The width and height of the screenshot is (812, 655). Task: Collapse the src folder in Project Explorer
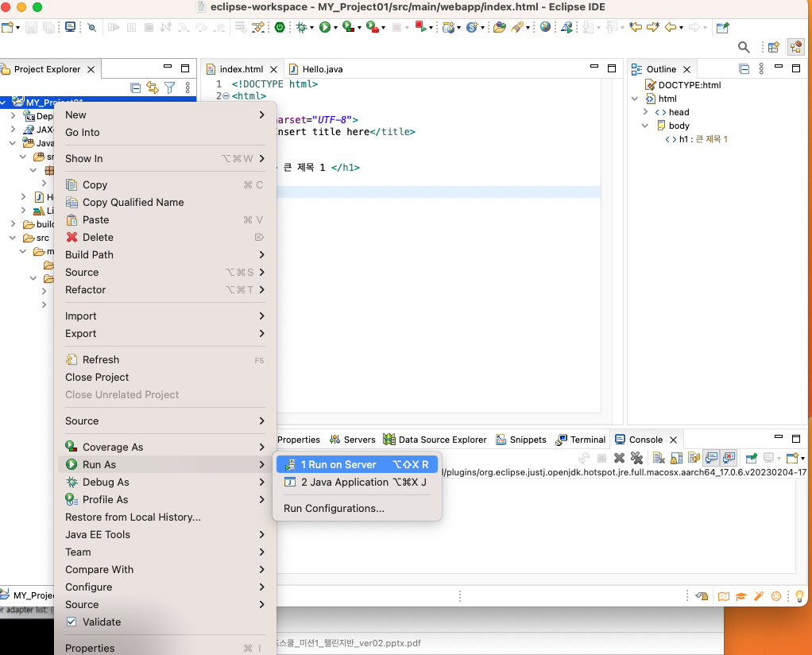pos(13,238)
